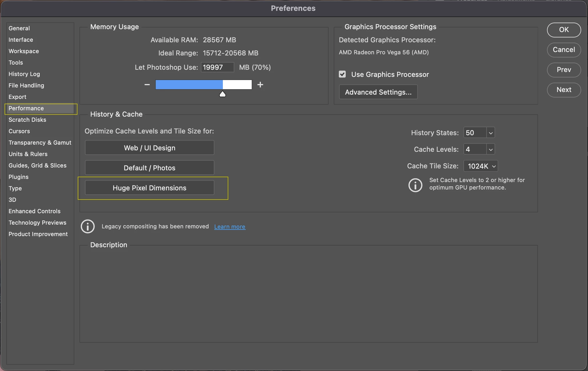Click the info icon next to Legacy compositing
Viewport: 588px width, 371px height.
pos(88,226)
